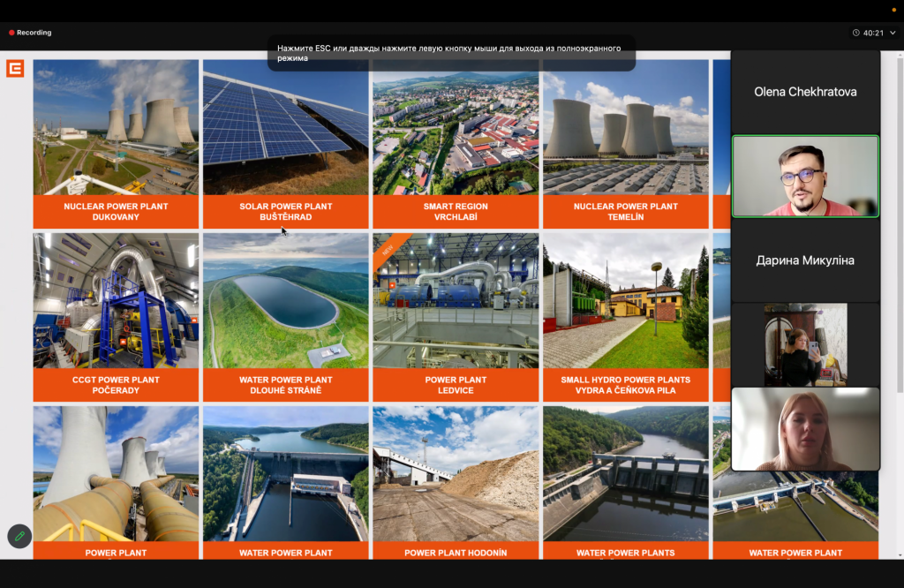This screenshot has width=904, height=588.
Task: Select blonde woman's video tile
Action: [x=805, y=429]
